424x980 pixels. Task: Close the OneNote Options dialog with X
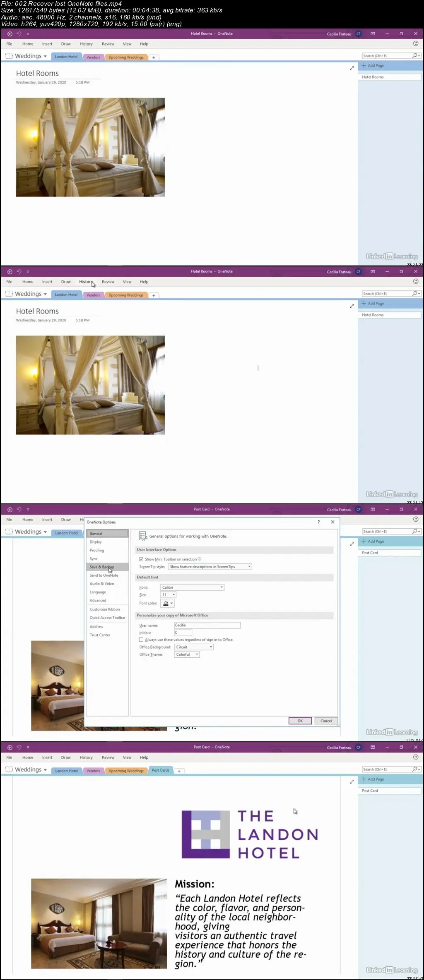[332, 522]
